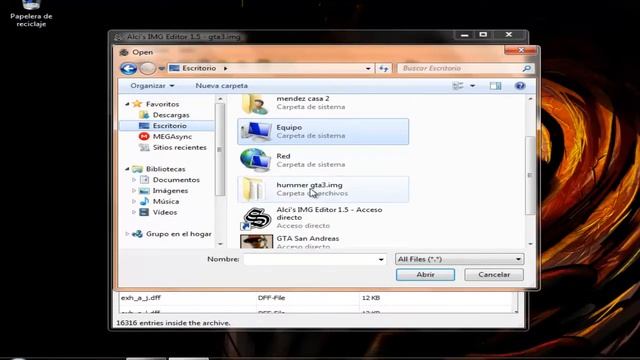Screen dimensions: 640x360
Task: Click the Forward navigation arrow
Action: [x=147, y=69]
